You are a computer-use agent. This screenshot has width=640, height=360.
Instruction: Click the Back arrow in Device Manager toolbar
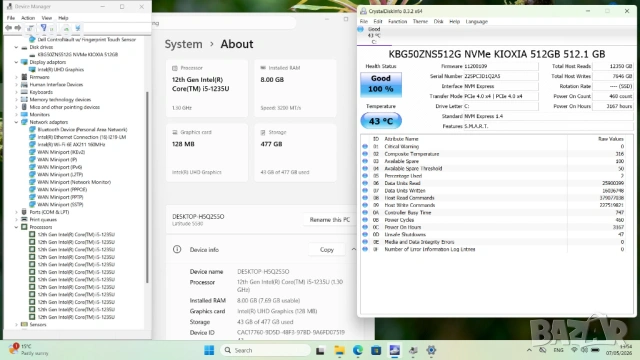[x=8, y=28]
